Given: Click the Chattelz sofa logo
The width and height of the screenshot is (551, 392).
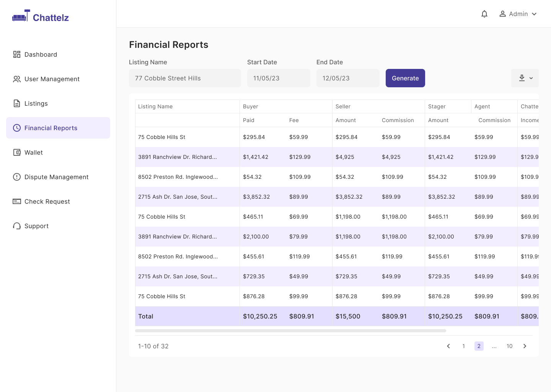Looking at the screenshot, I should tap(21, 16).
